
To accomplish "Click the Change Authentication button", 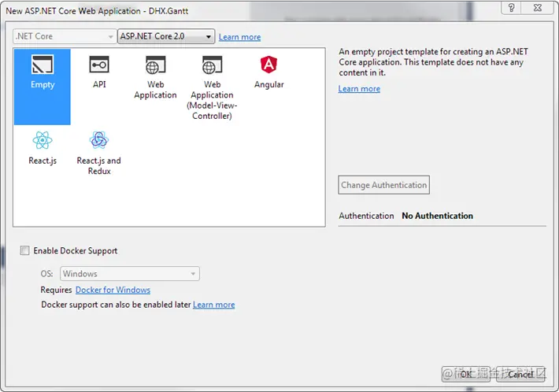I will coord(383,185).
